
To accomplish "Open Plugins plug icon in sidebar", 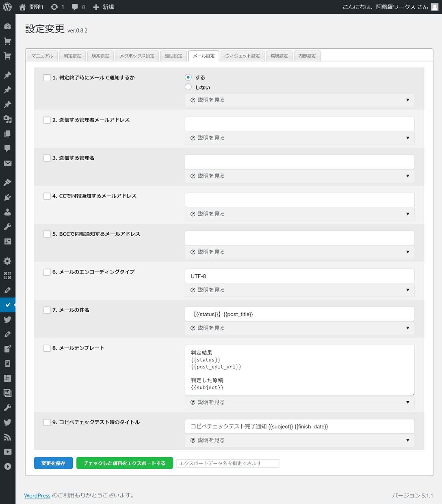I will click(7, 197).
